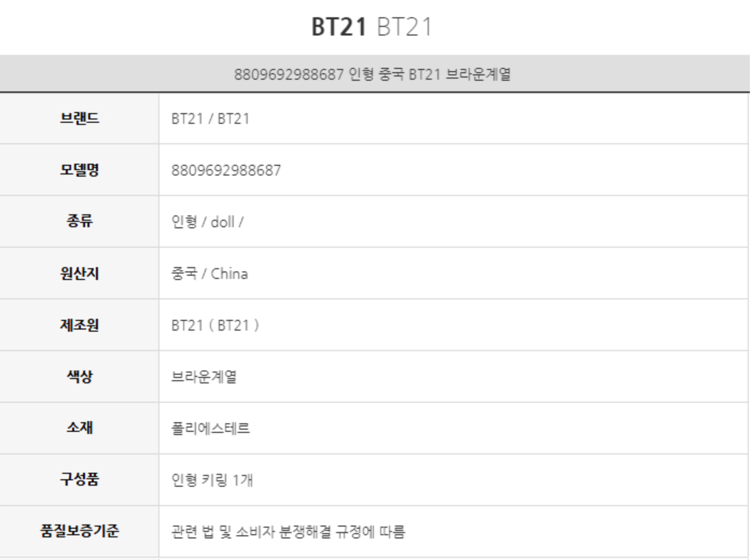Screen dimensions: 752x560
Task: Select the "중국 / China" origin value
Action: 210,274
